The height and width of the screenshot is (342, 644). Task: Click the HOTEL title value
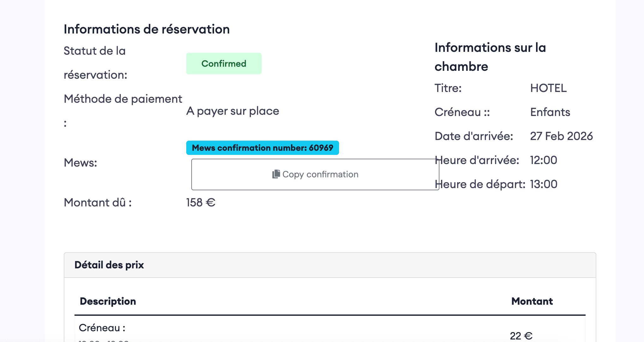548,88
